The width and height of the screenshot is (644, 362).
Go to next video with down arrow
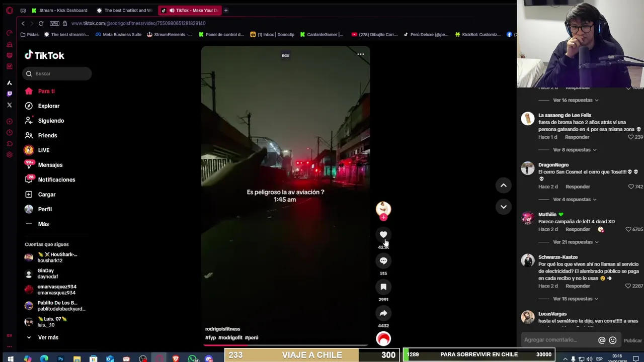(x=503, y=207)
